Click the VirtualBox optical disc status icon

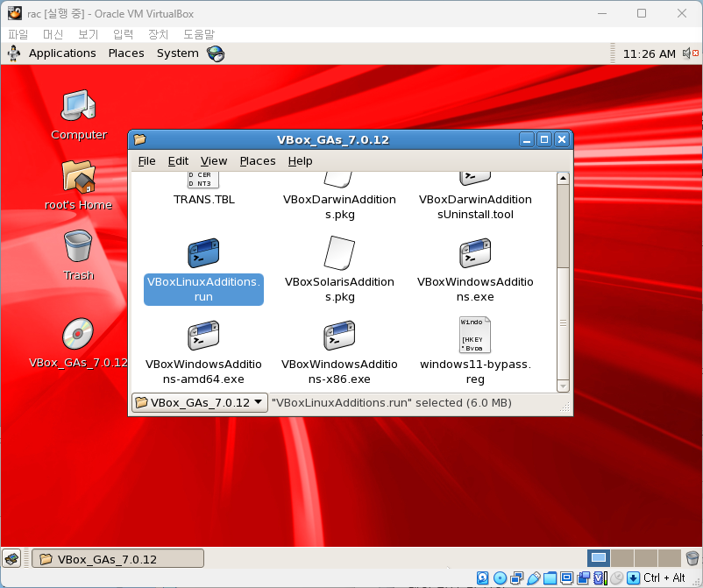[500, 577]
